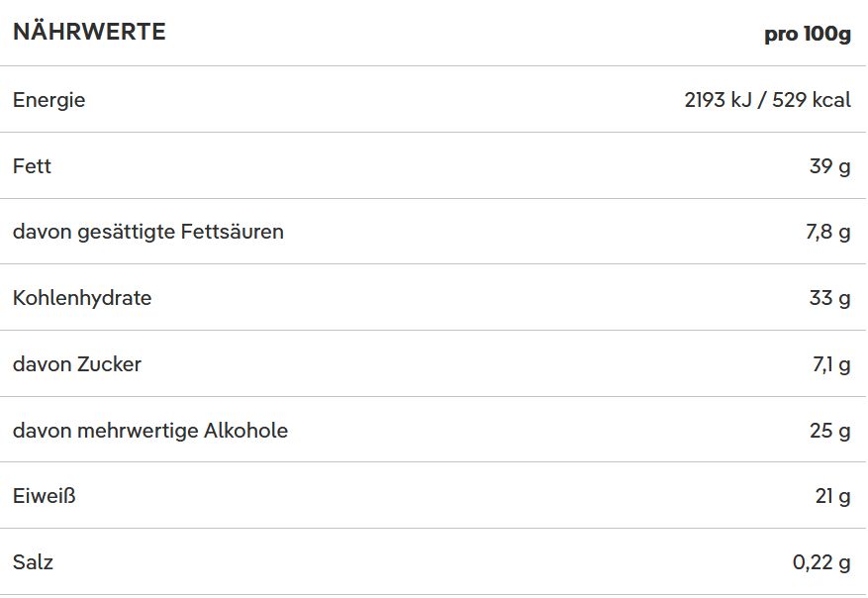The image size is (868, 598).
Task: Click the 'pro 100g' column header
Action: click(x=807, y=34)
